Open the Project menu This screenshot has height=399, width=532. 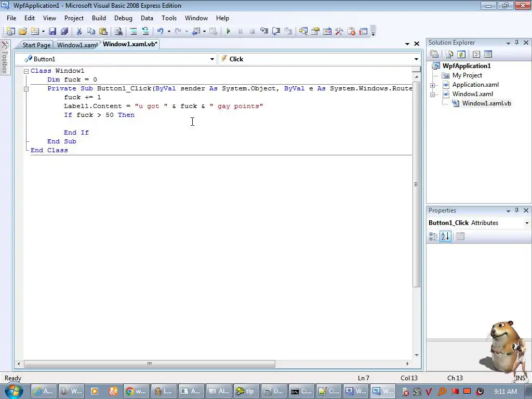74,18
